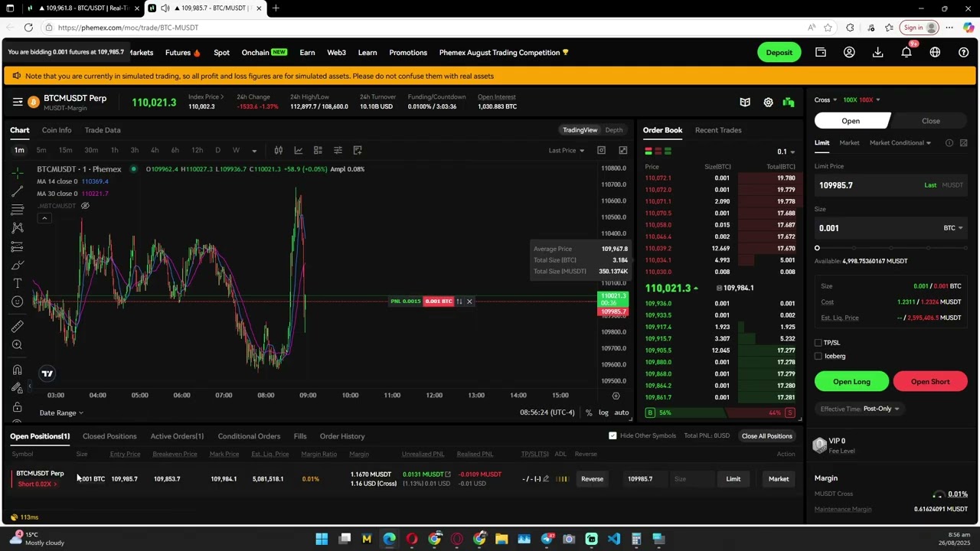Image resolution: width=980 pixels, height=551 pixels.
Task: Switch the chart to fullscreen mode
Action: (623, 150)
